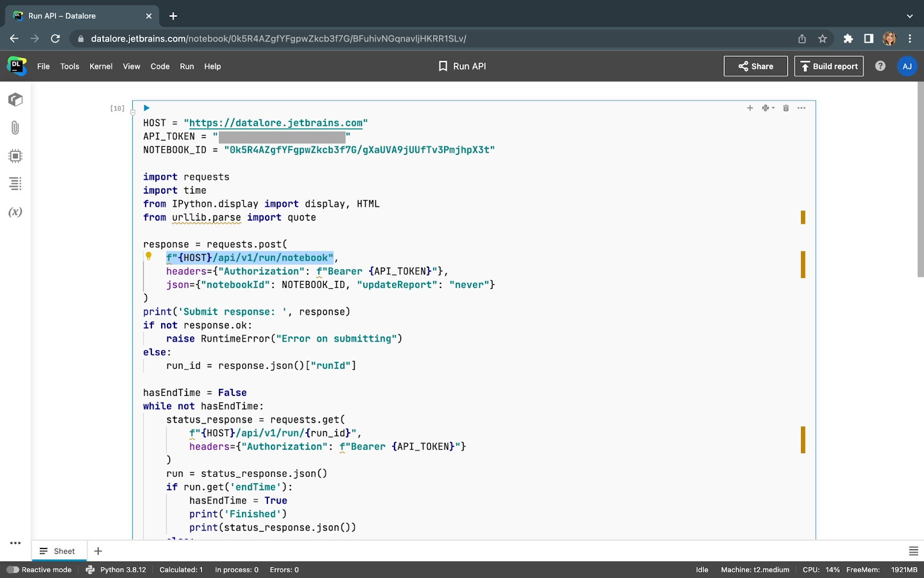Run the cell with the play icon
The height and width of the screenshot is (578, 924).
click(x=147, y=108)
